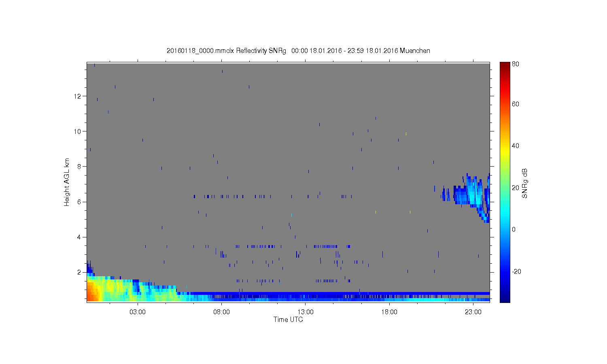Click the 13:00 time tick label
This screenshot has width=607, height=364.
306,312
